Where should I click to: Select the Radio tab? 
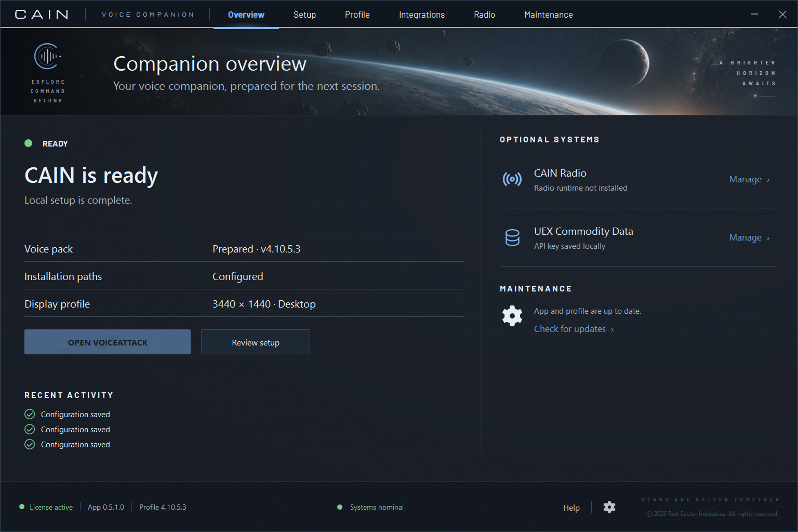(x=484, y=15)
